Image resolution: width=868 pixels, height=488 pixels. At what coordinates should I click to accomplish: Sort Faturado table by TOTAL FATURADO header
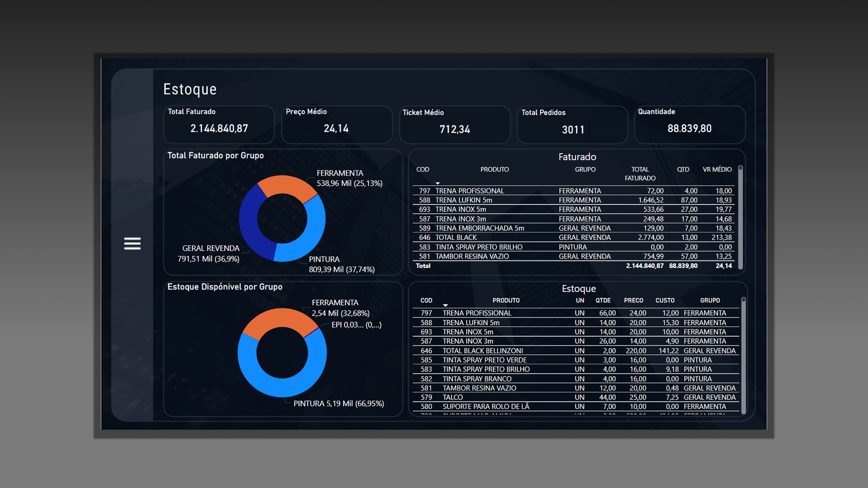(640, 174)
